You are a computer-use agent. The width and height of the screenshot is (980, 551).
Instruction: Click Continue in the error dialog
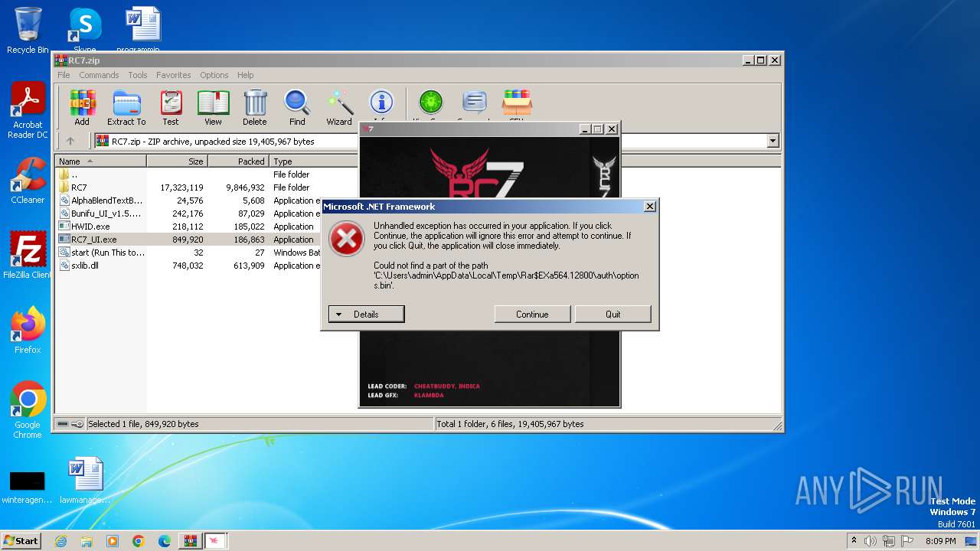tap(532, 314)
